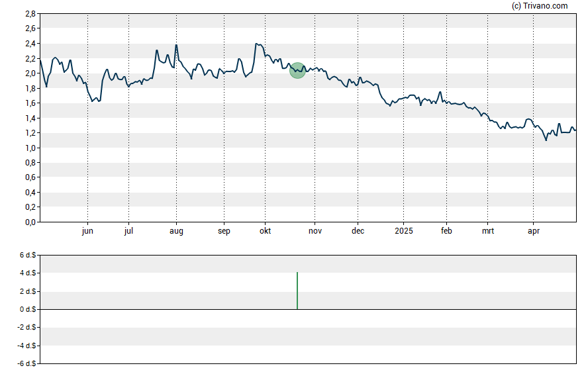Click the green vertical bar in lower chart
Viewport: 588px width, 374px height.
[297, 291]
